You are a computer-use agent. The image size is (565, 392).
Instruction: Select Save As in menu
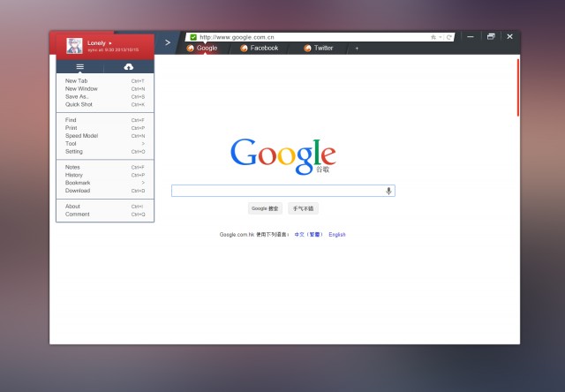(105, 96)
